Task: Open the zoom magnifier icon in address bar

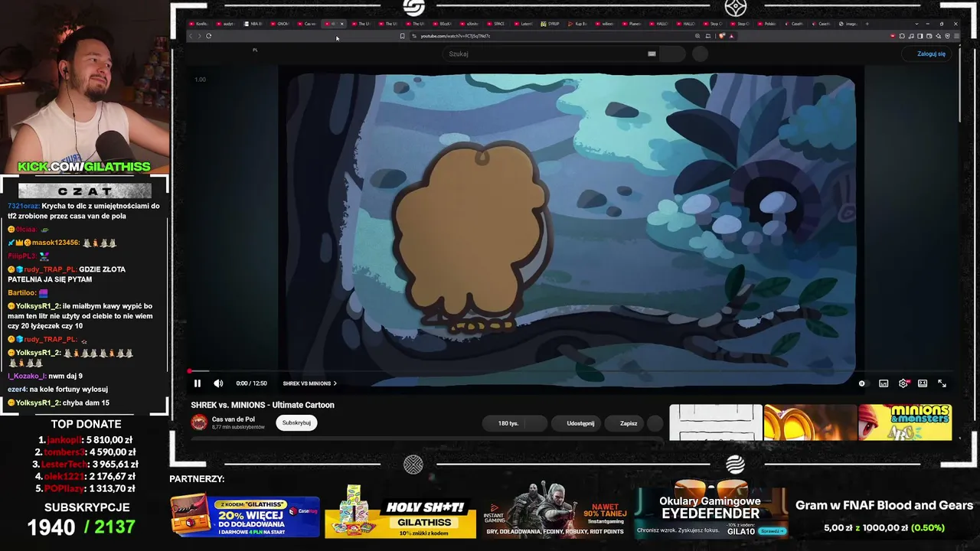Action: 697,36
